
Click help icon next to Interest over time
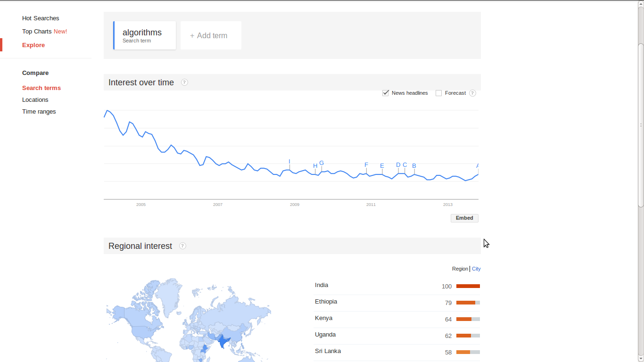tap(184, 82)
